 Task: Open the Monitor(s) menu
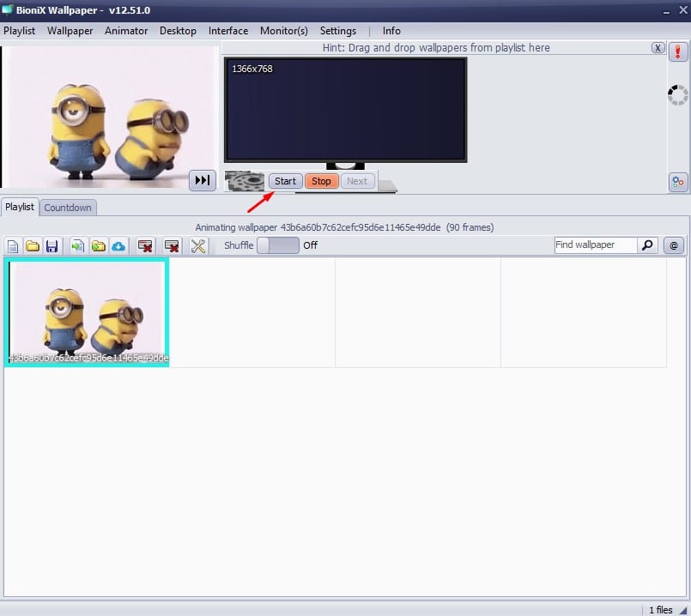pyautogui.click(x=284, y=31)
